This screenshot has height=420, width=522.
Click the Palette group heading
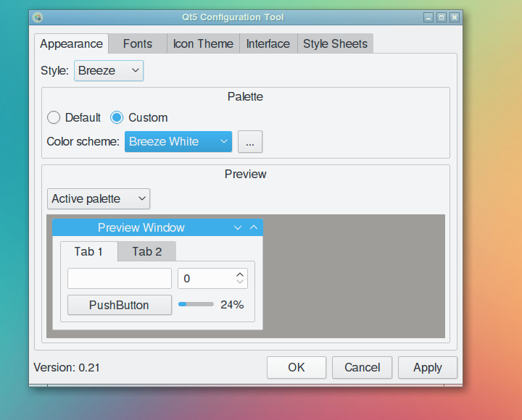245,97
